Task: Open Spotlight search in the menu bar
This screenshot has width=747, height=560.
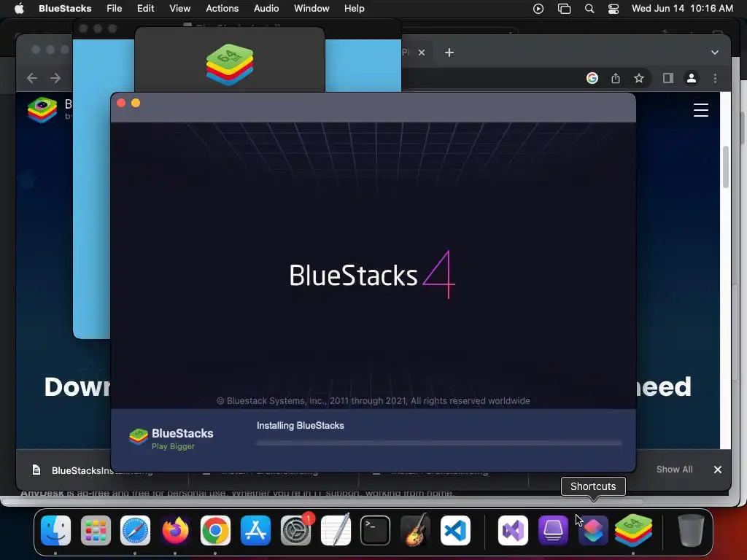Action: (x=589, y=9)
